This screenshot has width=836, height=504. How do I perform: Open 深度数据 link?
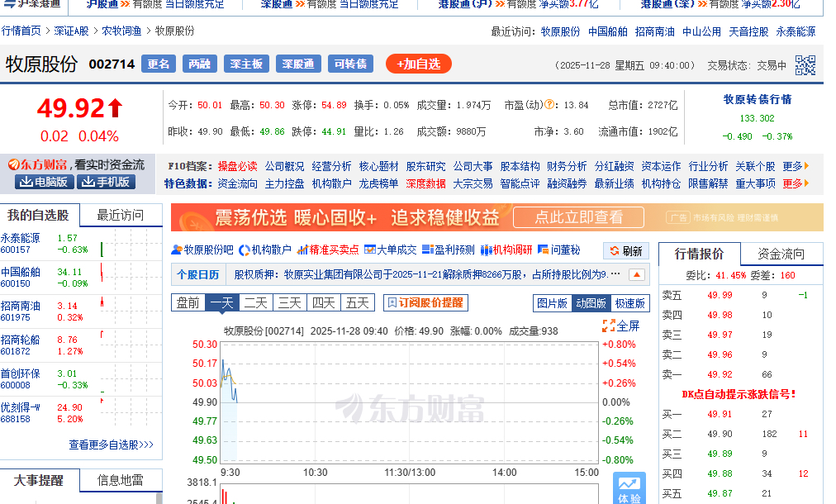[x=425, y=184]
